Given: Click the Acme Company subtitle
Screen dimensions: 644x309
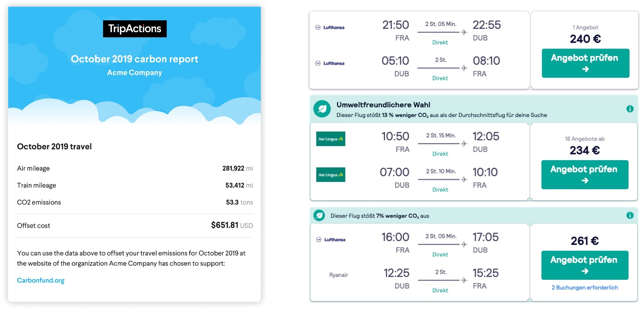Looking at the screenshot, I should (135, 73).
